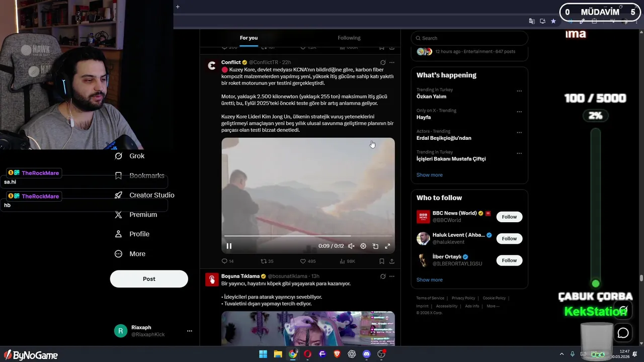Screen dimensions: 644x362
Task: Open Opera from the taskbar
Action: (x=307, y=354)
